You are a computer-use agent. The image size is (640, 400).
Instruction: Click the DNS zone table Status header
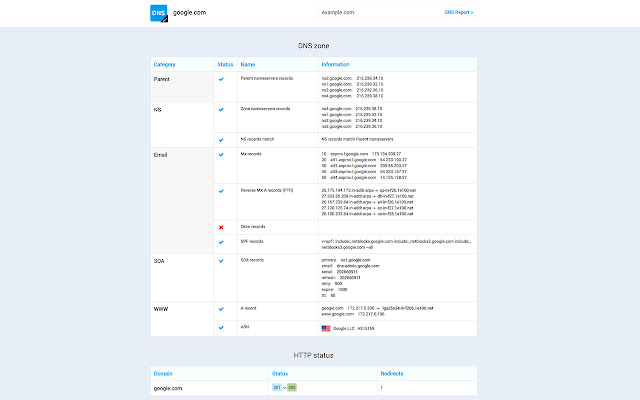pyautogui.click(x=225, y=64)
